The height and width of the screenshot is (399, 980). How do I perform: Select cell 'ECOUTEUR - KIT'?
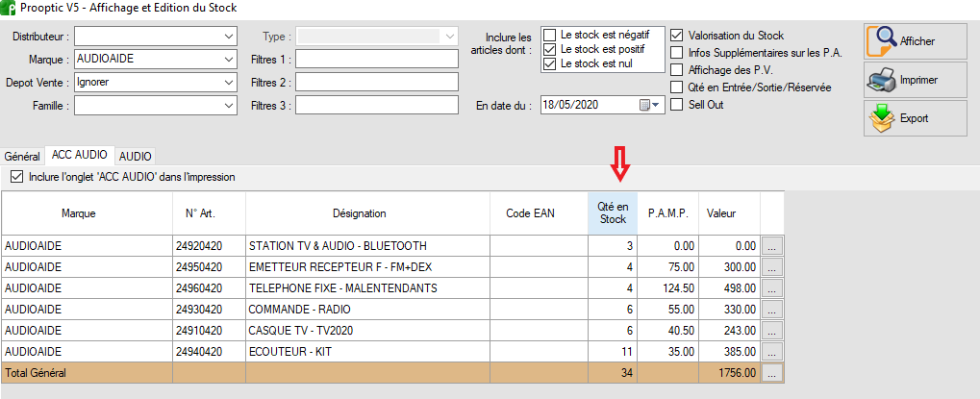click(x=368, y=352)
